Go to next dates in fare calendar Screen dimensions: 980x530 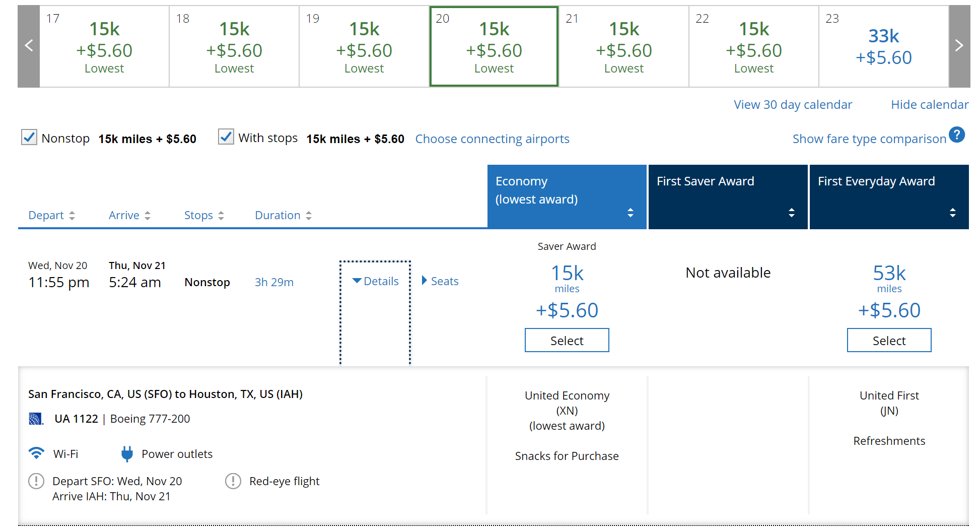coord(959,46)
